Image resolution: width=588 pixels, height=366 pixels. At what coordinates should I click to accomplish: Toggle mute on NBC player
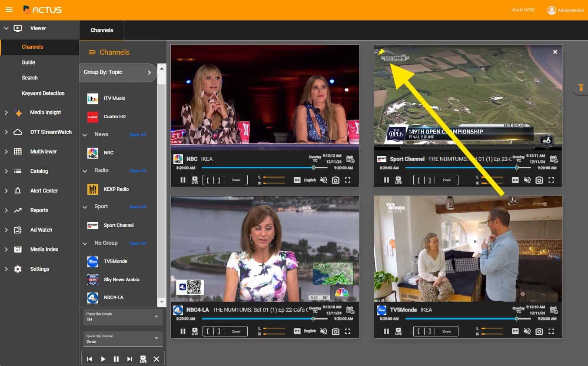pyautogui.click(x=323, y=180)
